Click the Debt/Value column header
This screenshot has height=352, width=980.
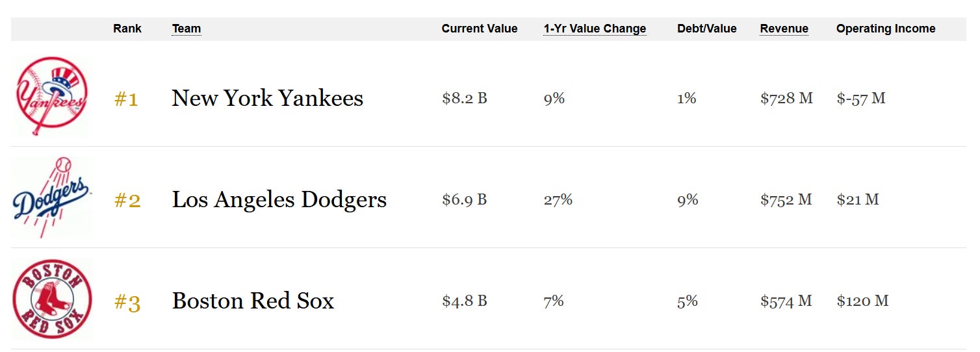click(x=707, y=29)
